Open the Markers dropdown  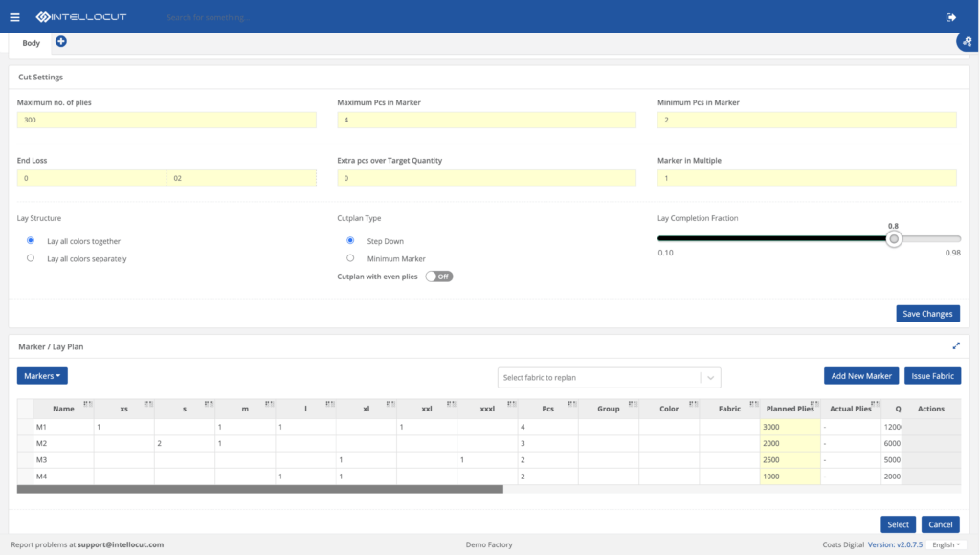[x=41, y=375]
